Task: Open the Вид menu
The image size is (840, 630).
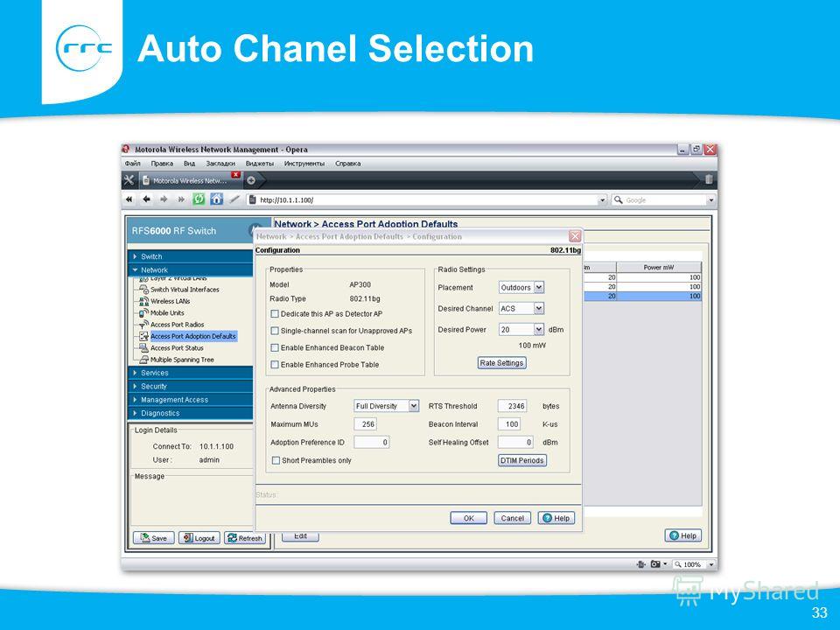Action: pos(189,164)
